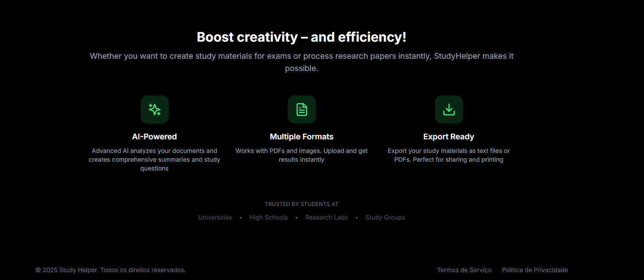Open the Política de Privacidade link
The width and height of the screenshot is (644, 280).
pos(535,270)
